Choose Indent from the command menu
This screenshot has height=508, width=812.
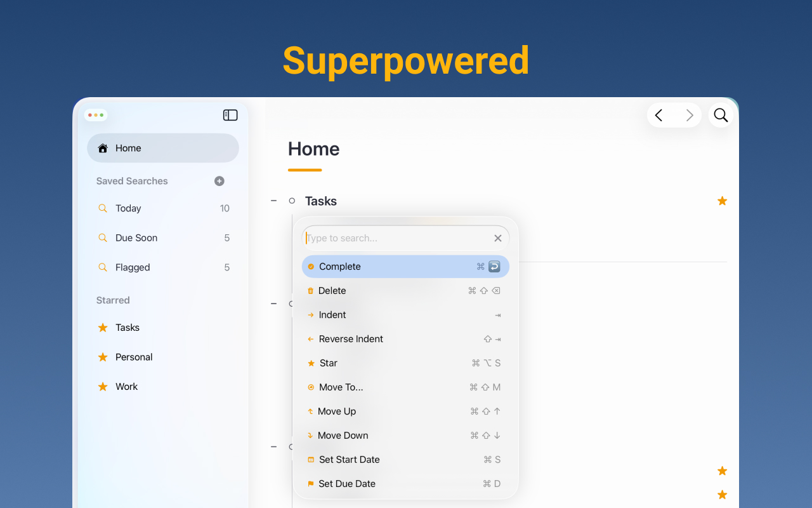pos(405,315)
